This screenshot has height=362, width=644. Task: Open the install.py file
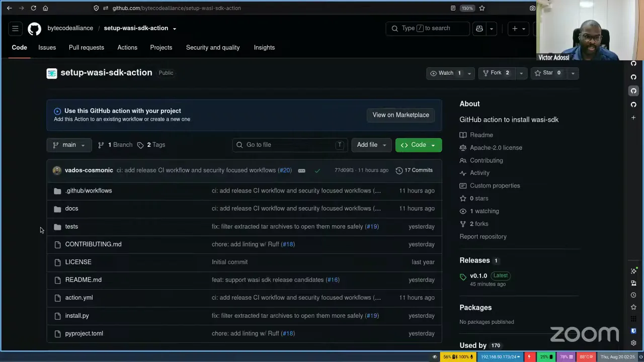[x=77, y=316]
